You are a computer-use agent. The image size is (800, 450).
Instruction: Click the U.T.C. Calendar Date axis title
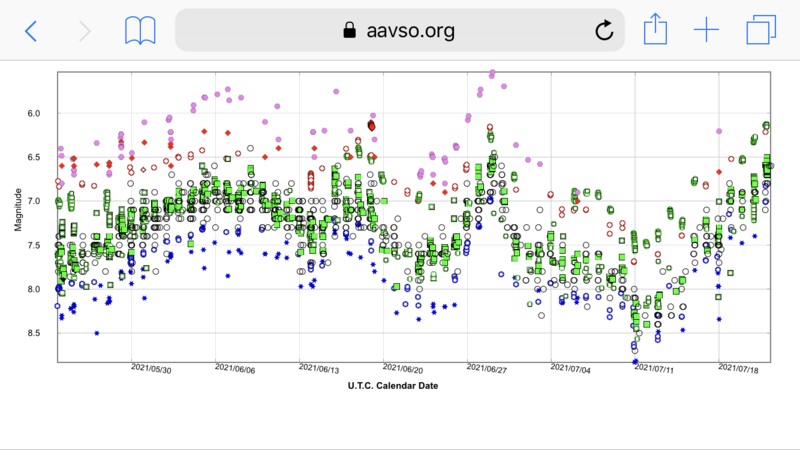coord(393,386)
